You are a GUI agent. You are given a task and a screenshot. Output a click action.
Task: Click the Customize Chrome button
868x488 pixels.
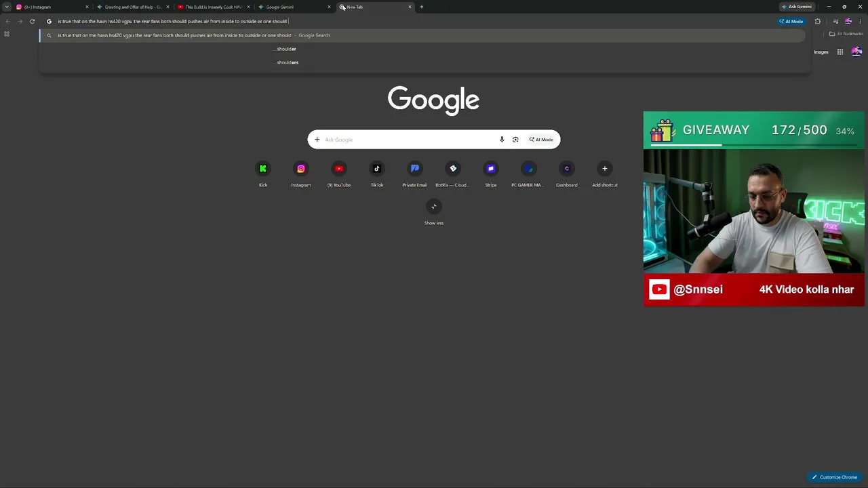(835, 477)
